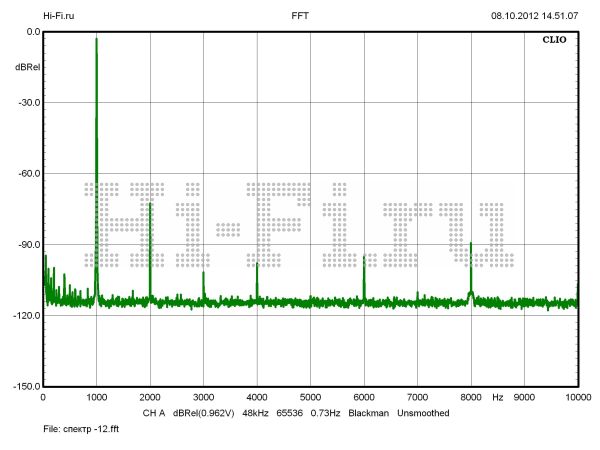Click the CH A channel label
Image resolution: width=600 pixels, height=450 pixels.
(x=154, y=412)
